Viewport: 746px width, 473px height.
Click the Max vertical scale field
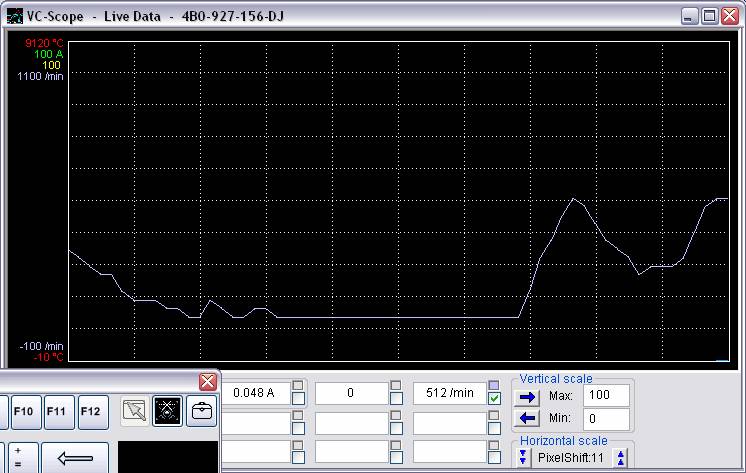(x=605, y=395)
